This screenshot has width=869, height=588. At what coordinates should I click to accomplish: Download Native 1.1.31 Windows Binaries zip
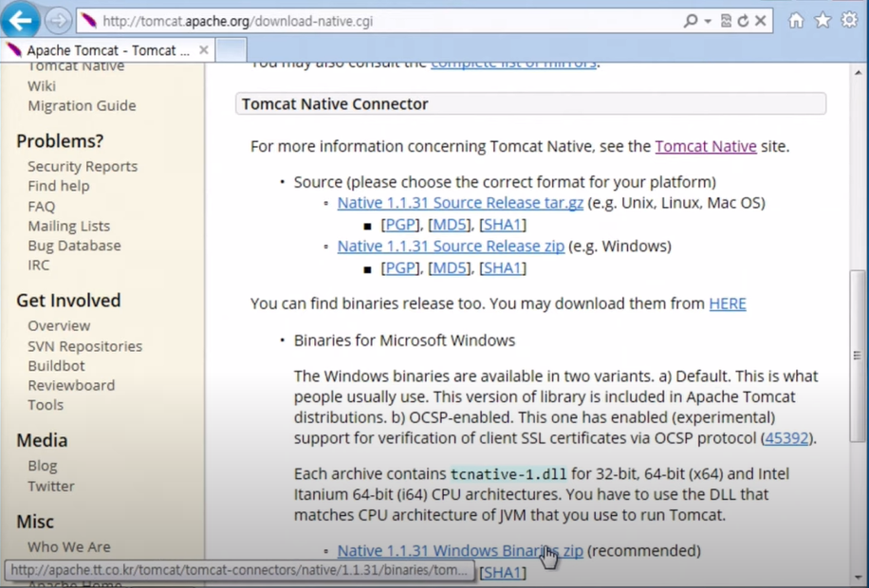click(460, 551)
